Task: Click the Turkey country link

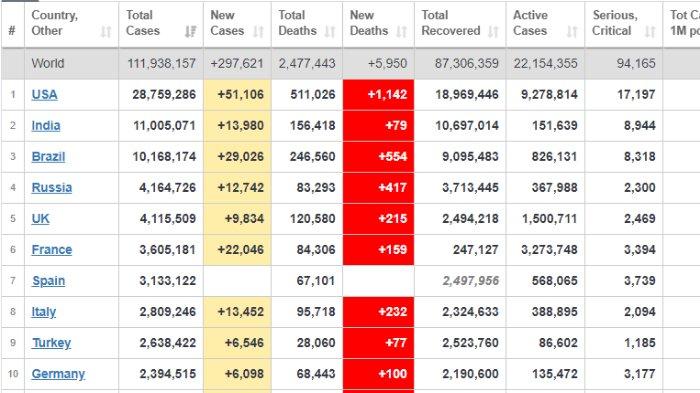Action: pyautogui.click(x=52, y=343)
